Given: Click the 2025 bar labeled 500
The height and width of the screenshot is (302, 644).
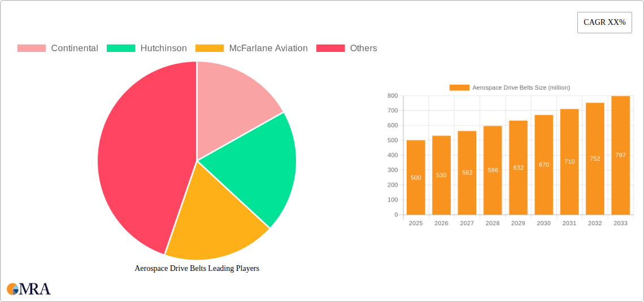Looking at the screenshot, I should tap(416, 177).
